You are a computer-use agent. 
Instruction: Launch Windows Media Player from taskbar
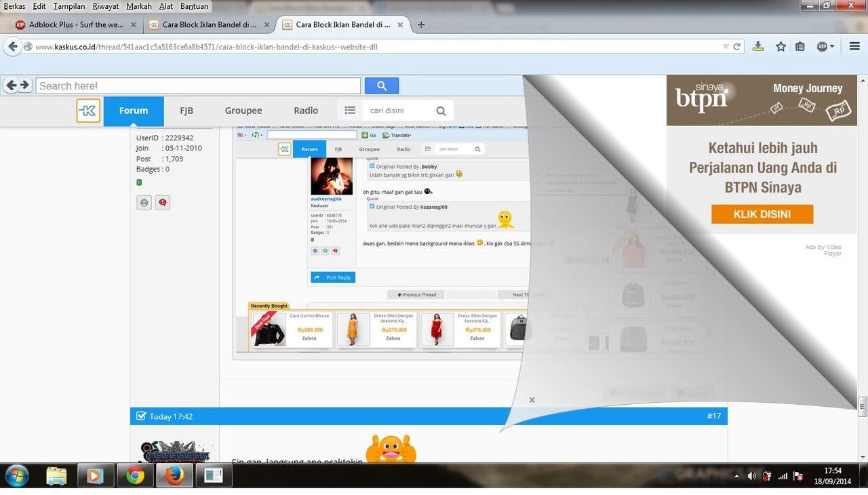pyautogui.click(x=95, y=476)
